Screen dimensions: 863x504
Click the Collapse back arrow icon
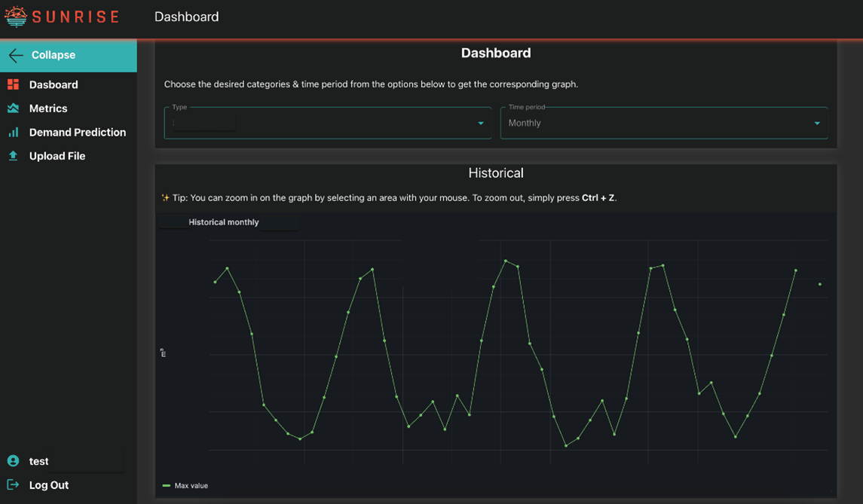(x=16, y=55)
